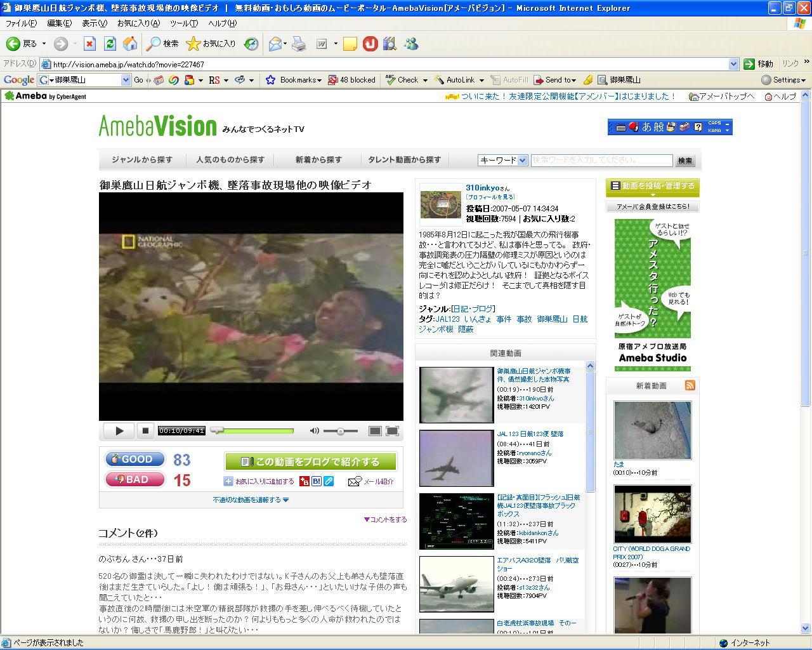Open the メール紹介 link

(x=371, y=481)
